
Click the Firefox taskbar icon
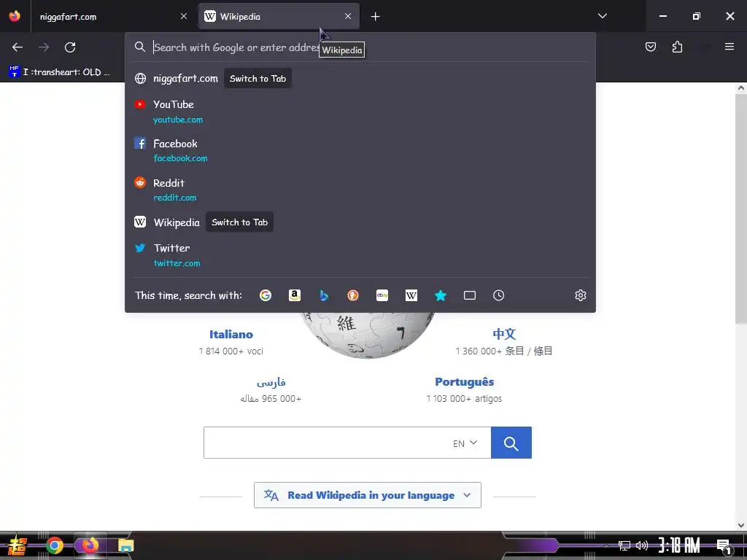coord(90,545)
